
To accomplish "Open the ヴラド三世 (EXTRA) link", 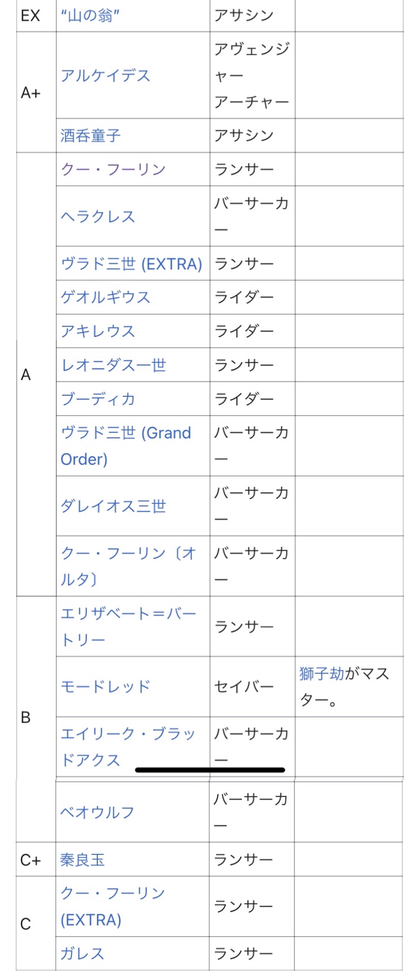I will click(131, 264).
